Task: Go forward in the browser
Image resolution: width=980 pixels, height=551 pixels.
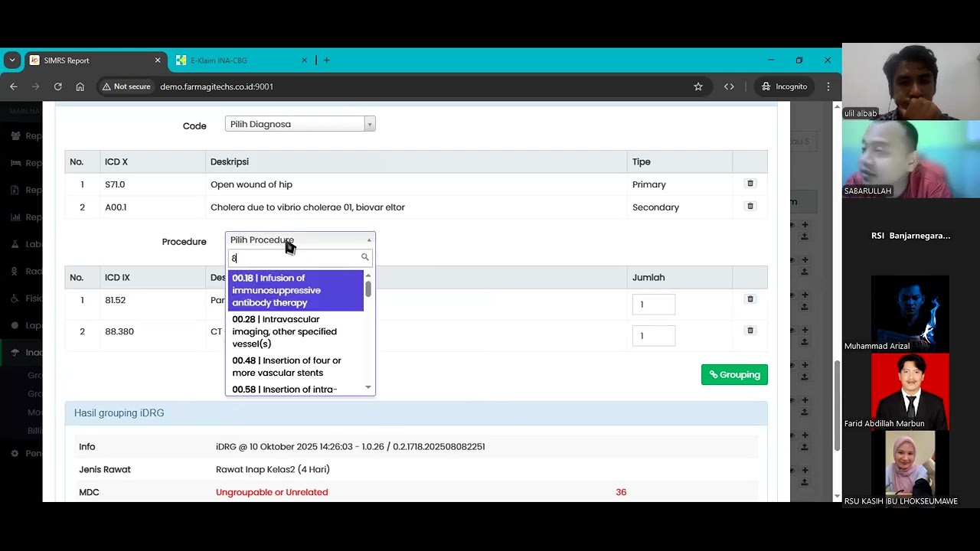Action: tap(36, 86)
